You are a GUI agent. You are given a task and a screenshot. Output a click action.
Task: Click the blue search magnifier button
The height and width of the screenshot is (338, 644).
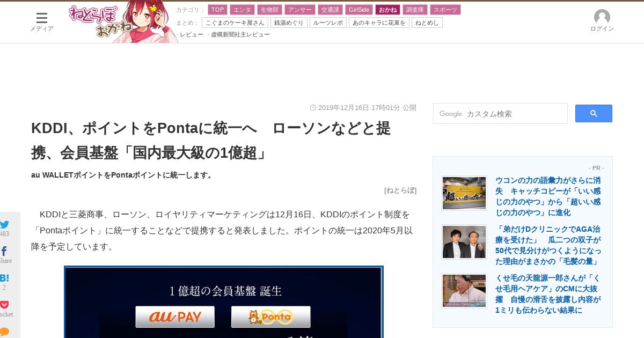coord(594,114)
